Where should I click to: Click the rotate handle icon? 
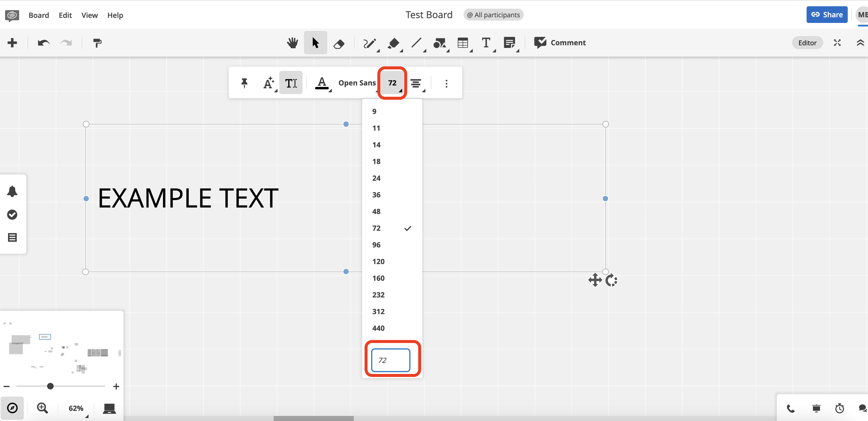pos(611,280)
